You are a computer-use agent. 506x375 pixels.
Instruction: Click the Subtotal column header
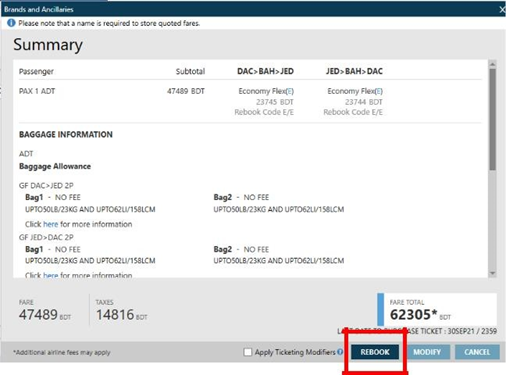tap(190, 71)
